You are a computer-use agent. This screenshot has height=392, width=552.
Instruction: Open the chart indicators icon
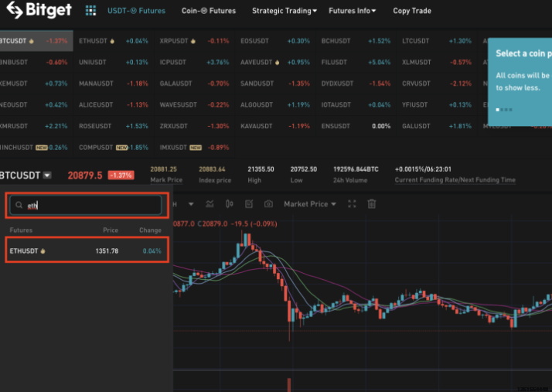(210, 204)
